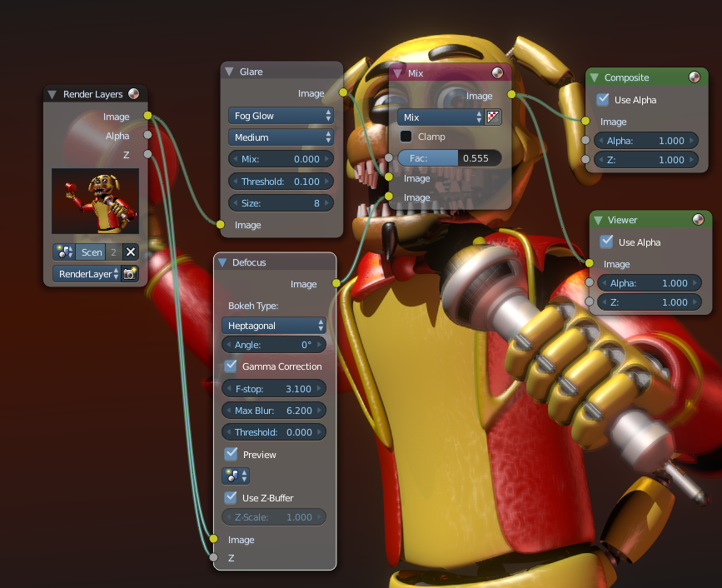722x588 pixels.
Task: Collapse the Composite node
Action: pyautogui.click(x=594, y=77)
